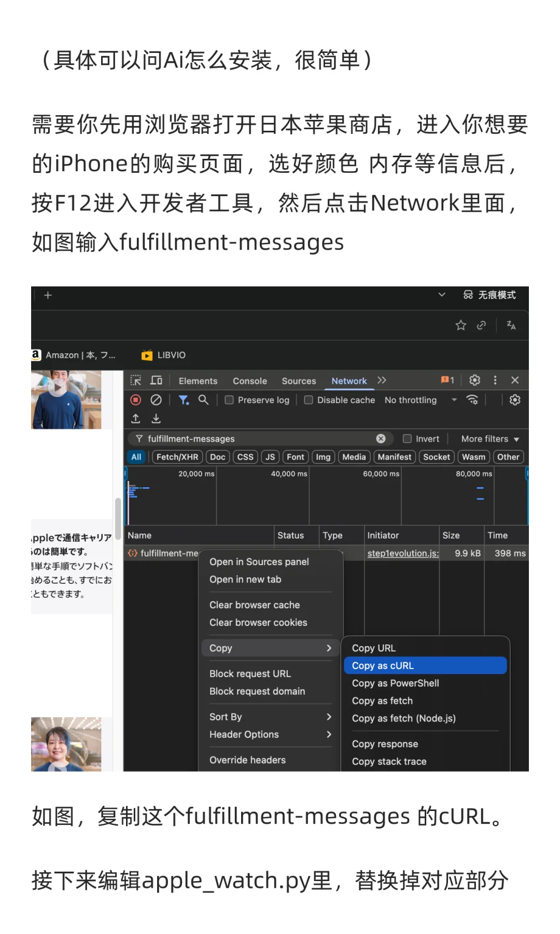Click the import HAR upload icon

pyautogui.click(x=136, y=419)
